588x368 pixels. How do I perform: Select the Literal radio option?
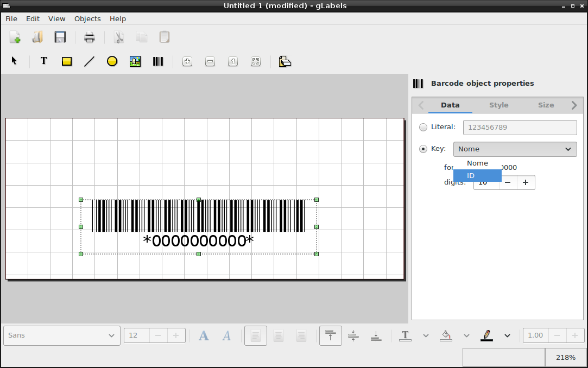(423, 127)
